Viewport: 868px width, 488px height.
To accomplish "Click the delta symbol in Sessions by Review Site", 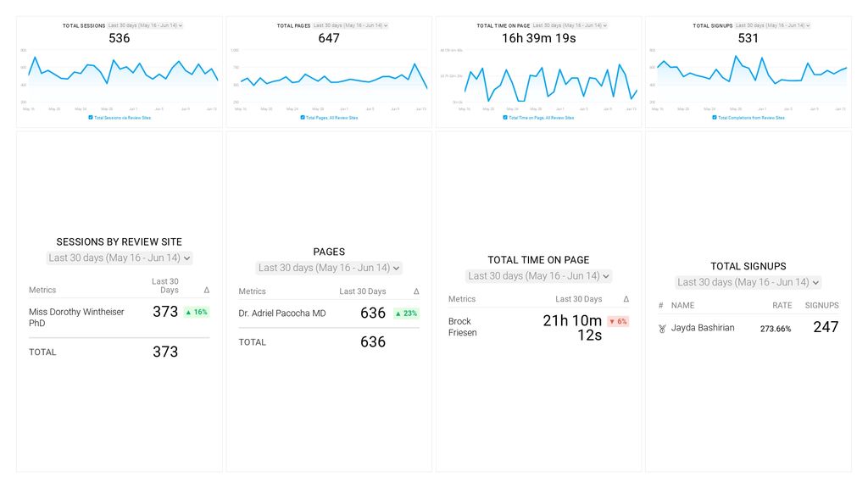I will tap(207, 290).
